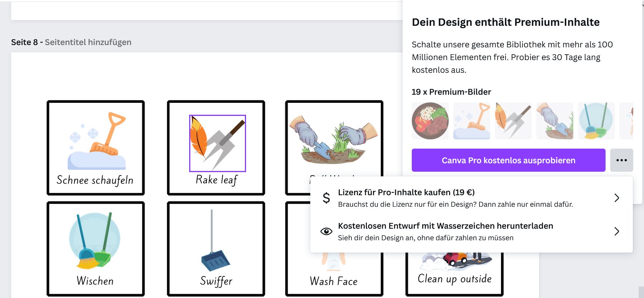
Task: Click the gardening gloves illustration
Action: [x=333, y=141]
